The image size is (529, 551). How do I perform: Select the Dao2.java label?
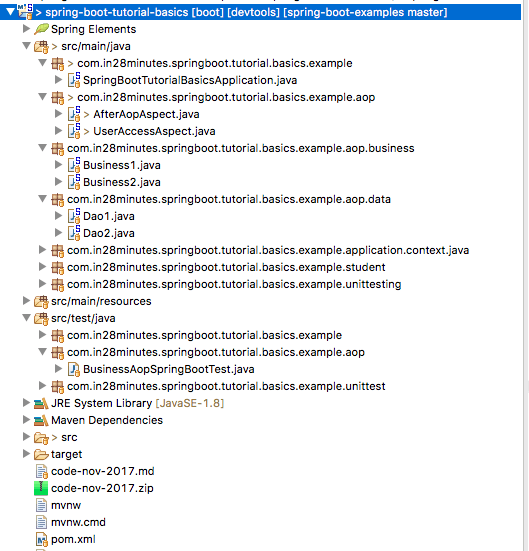[x=109, y=233]
